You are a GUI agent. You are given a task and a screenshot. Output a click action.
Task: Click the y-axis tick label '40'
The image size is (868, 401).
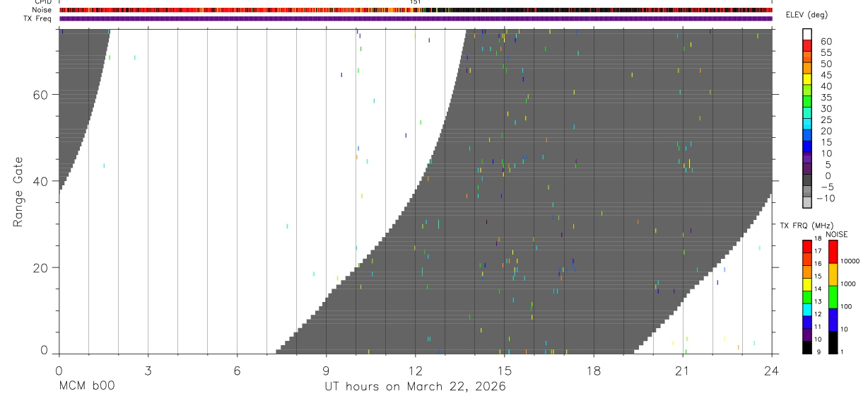tap(40, 181)
